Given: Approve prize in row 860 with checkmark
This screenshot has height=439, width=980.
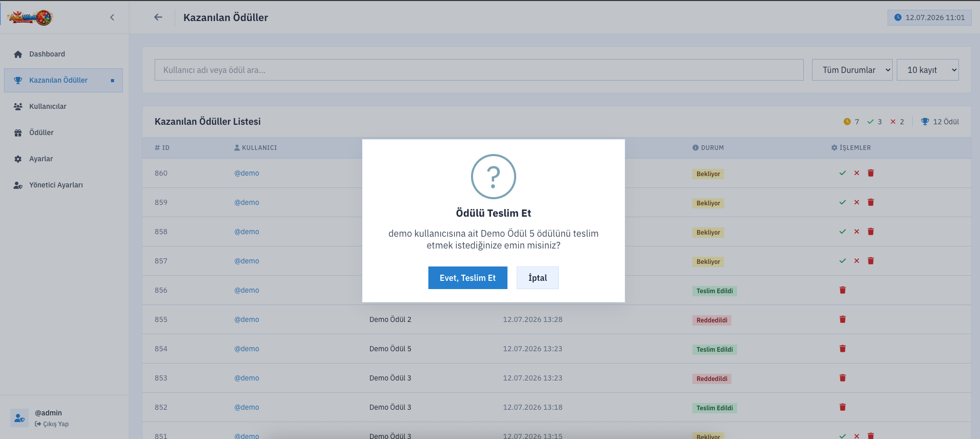Looking at the screenshot, I should click(x=842, y=173).
